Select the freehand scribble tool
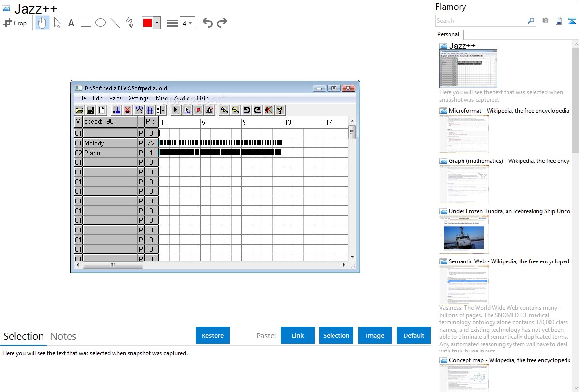The height and width of the screenshot is (392, 579). (x=130, y=23)
